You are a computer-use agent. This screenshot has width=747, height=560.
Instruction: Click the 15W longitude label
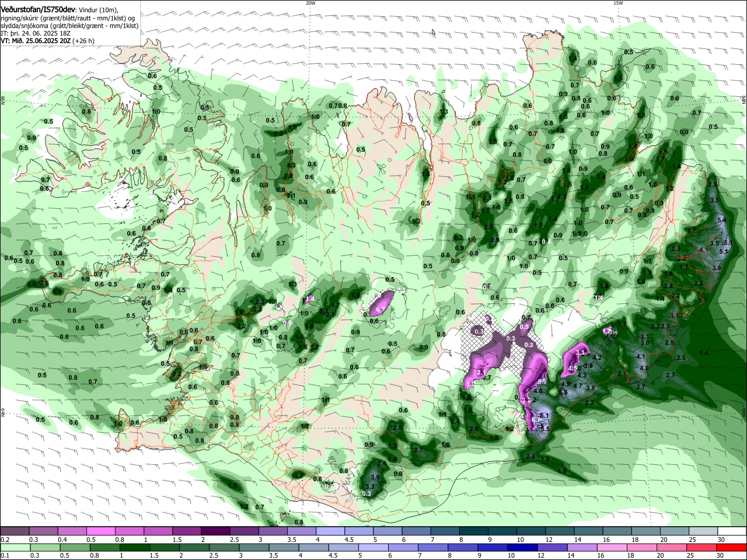[618, 3]
